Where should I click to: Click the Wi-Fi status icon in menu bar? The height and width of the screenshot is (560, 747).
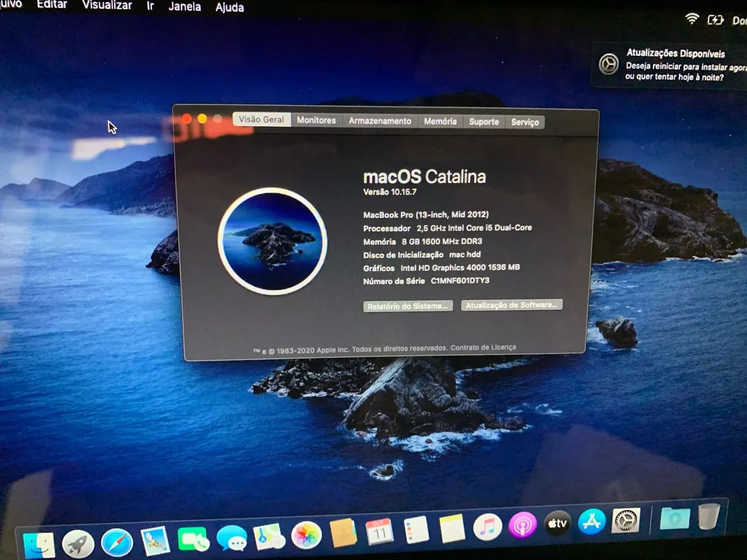pos(692,19)
